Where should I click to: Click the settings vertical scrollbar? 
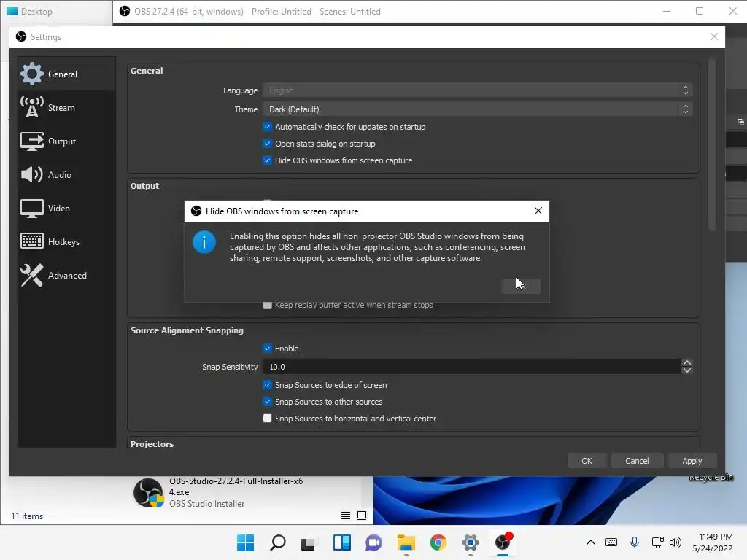tap(712, 145)
